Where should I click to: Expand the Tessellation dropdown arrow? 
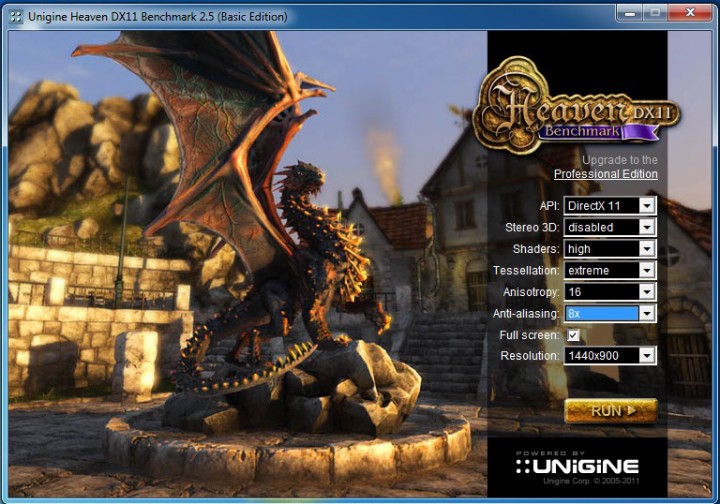(x=647, y=270)
